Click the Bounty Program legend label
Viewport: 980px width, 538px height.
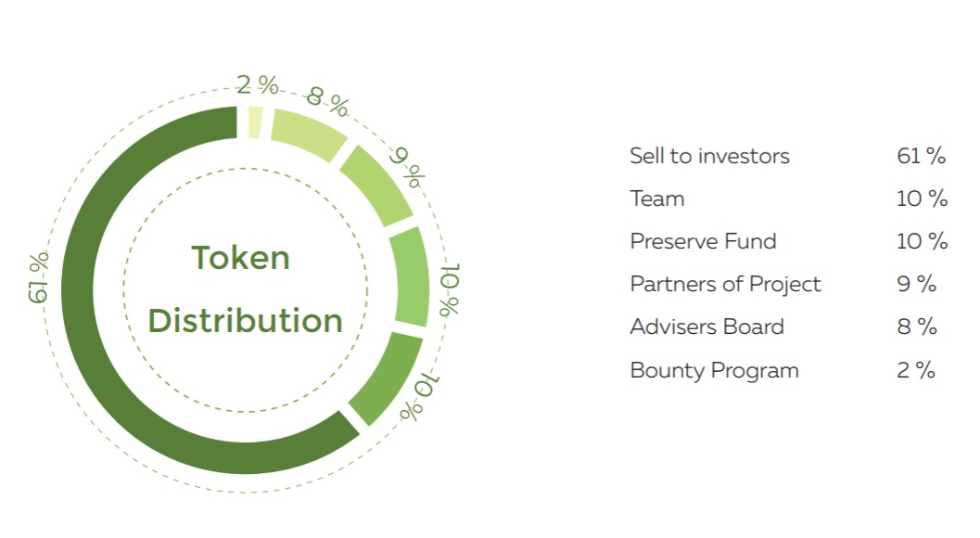[714, 370]
